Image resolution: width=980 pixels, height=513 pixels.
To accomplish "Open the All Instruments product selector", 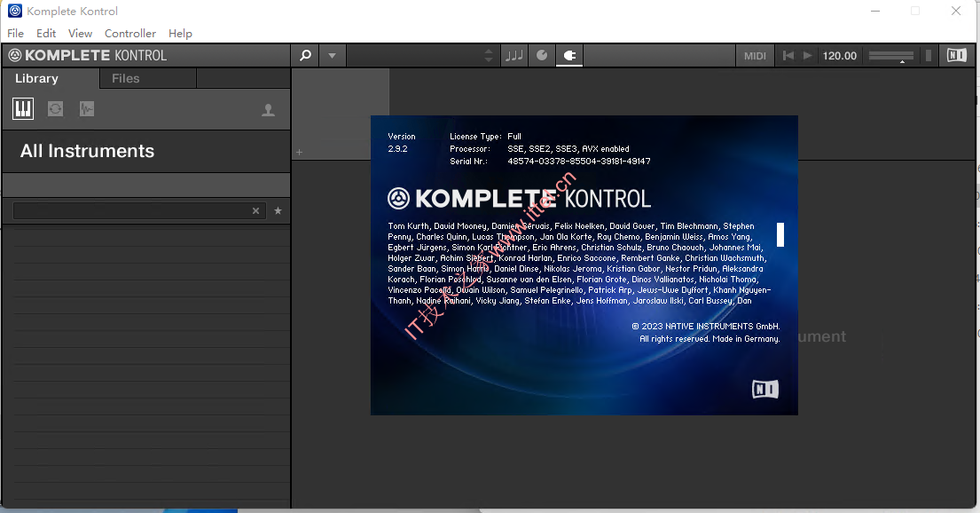I will [146, 151].
